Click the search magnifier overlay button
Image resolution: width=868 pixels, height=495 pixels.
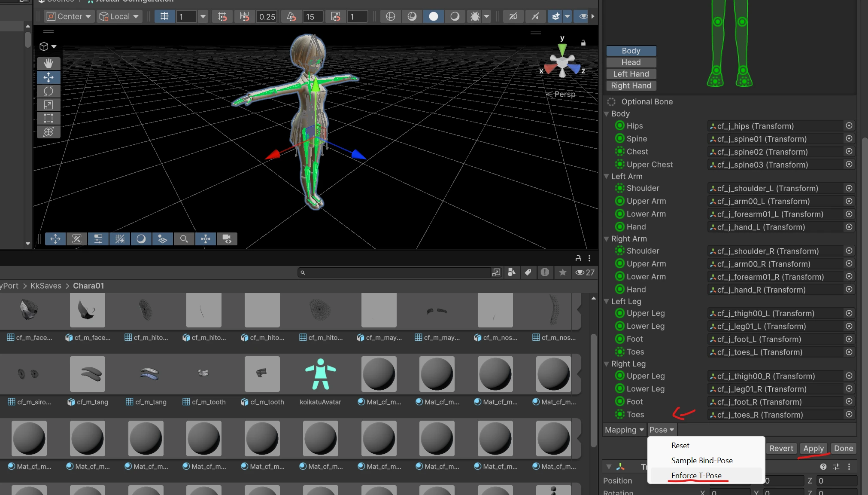[x=184, y=239]
